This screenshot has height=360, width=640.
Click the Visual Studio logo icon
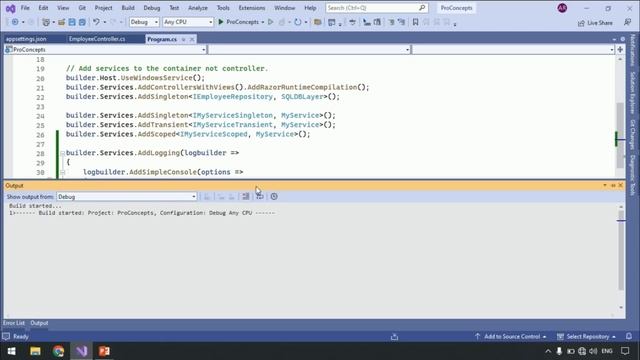click(11, 8)
